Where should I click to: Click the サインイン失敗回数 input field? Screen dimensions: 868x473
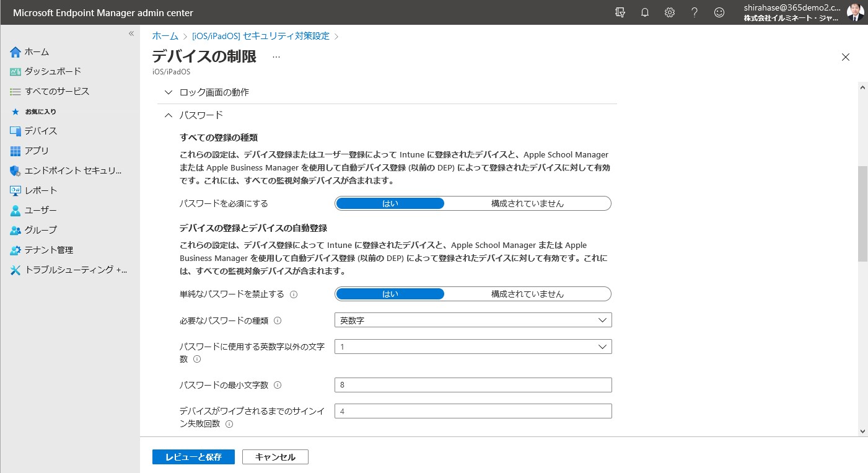coord(473,411)
